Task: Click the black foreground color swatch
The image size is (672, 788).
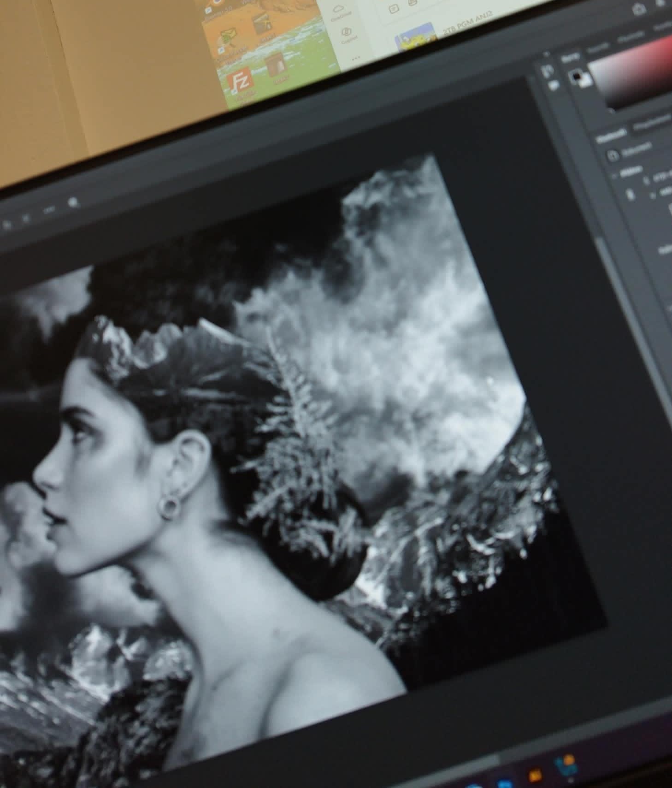Action: 576,76
